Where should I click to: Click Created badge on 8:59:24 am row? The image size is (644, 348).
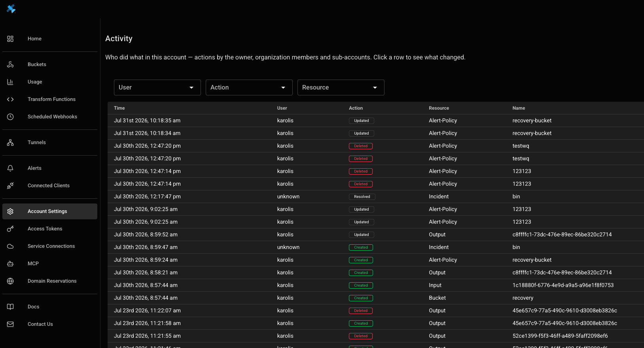click(x=361, y=260)
